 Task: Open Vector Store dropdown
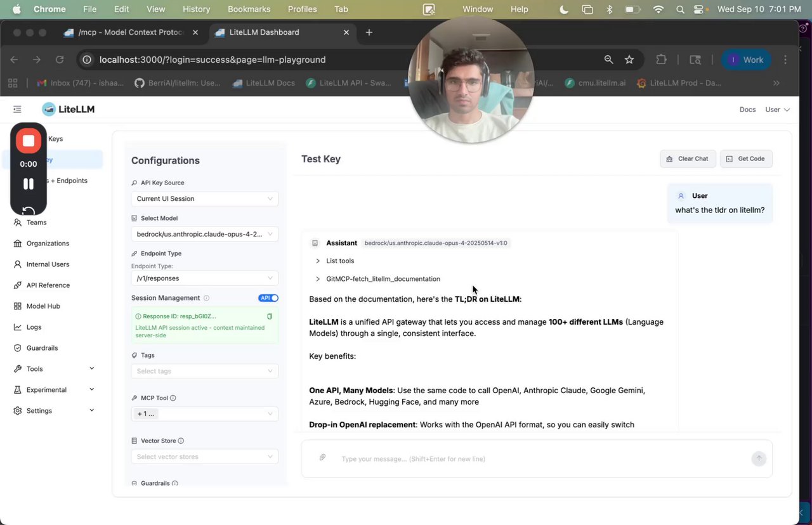pyautogui.click(x=204, y=457)
